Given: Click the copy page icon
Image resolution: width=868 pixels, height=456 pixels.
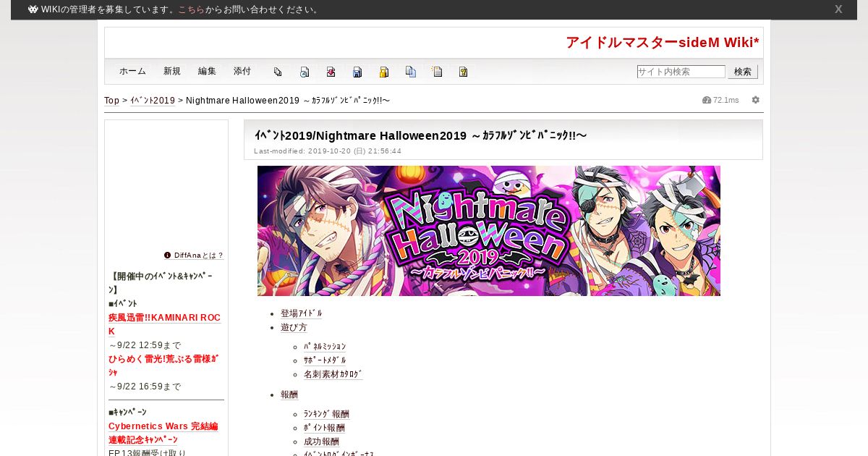Looking at the screenshot, I should pos(411,72).
